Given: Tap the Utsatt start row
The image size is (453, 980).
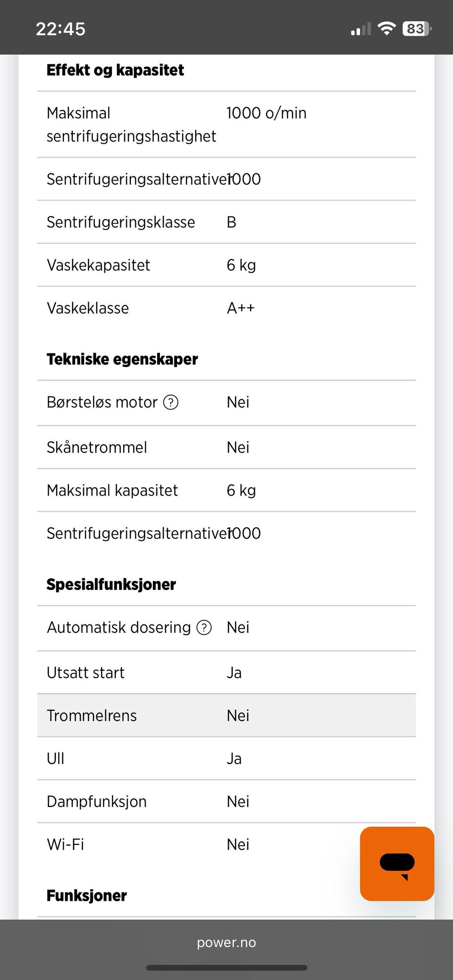Looking at the screenshot, I should pos(226,673).
